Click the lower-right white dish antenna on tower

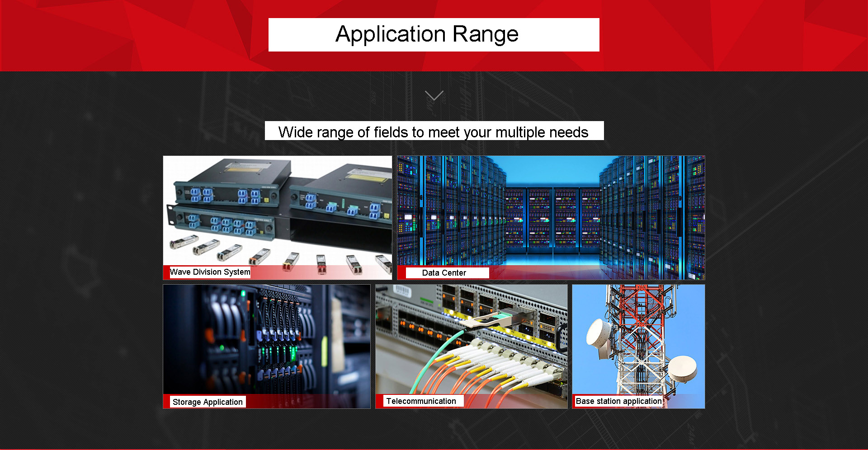[682, 368]
